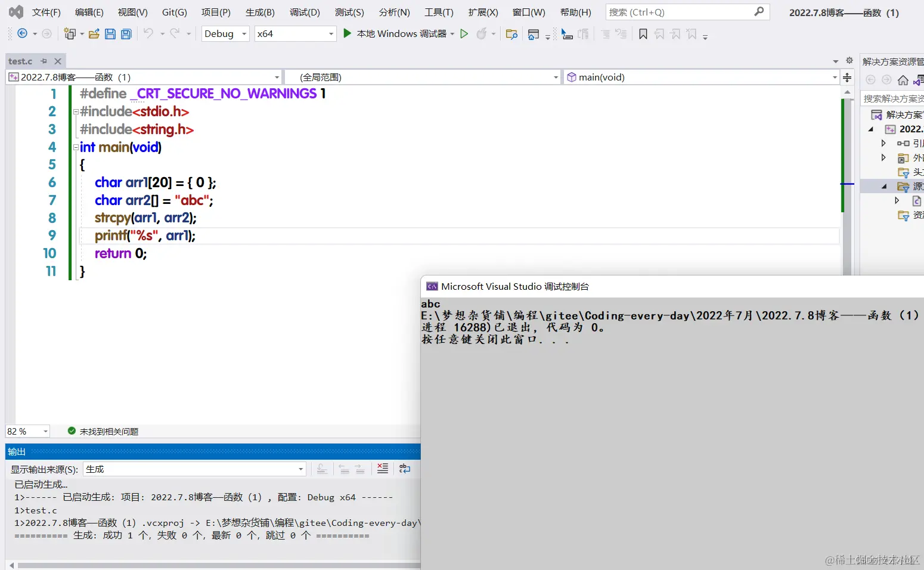Click the Visual Studio logo icon
The width and height of the screenshot is (924, 570).
point(16,12)
